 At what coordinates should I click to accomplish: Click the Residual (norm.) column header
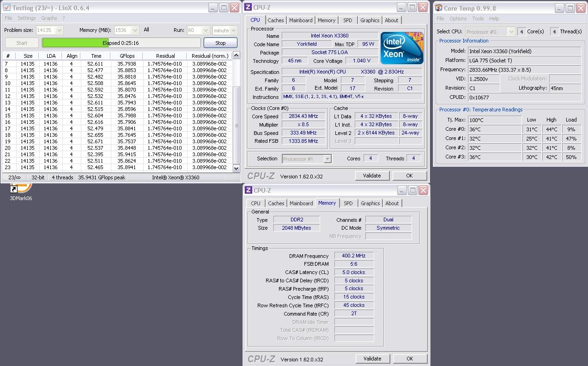tap(210, 56)
